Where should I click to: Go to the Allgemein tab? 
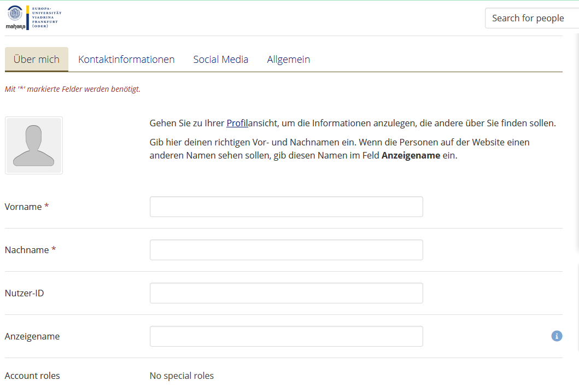pyautogui.click(x=288, y=60)
